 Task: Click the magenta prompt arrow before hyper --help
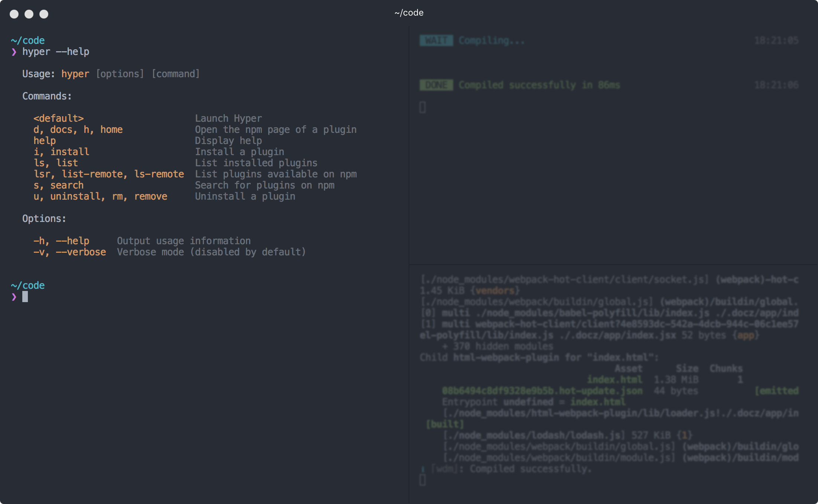(14, 52)
